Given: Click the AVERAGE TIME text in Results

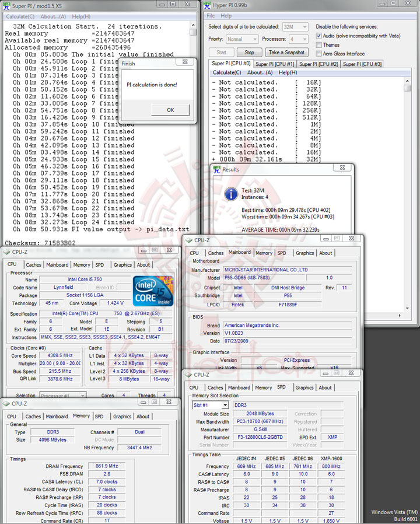Looking at the screenshot, I should (x=281, y=229).
